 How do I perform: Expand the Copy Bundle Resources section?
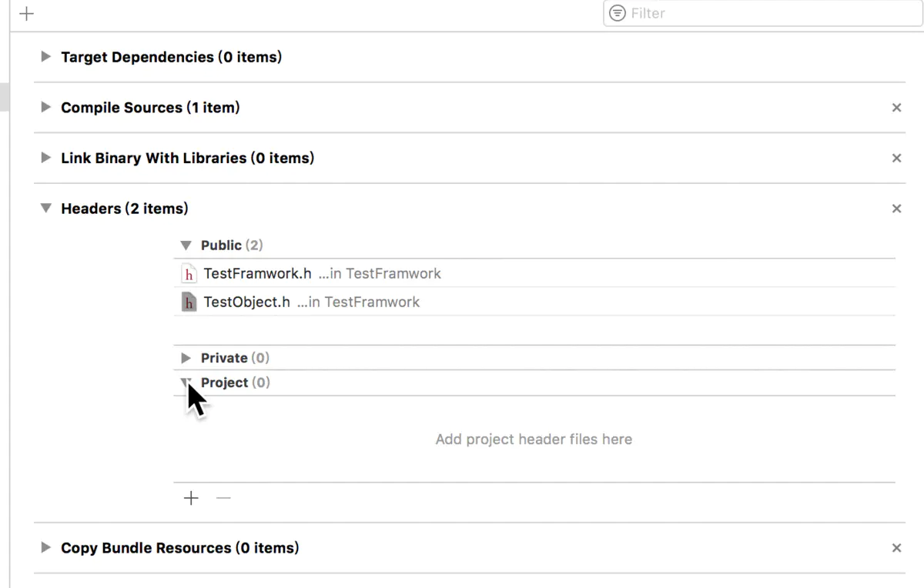(x=46, y=548)
